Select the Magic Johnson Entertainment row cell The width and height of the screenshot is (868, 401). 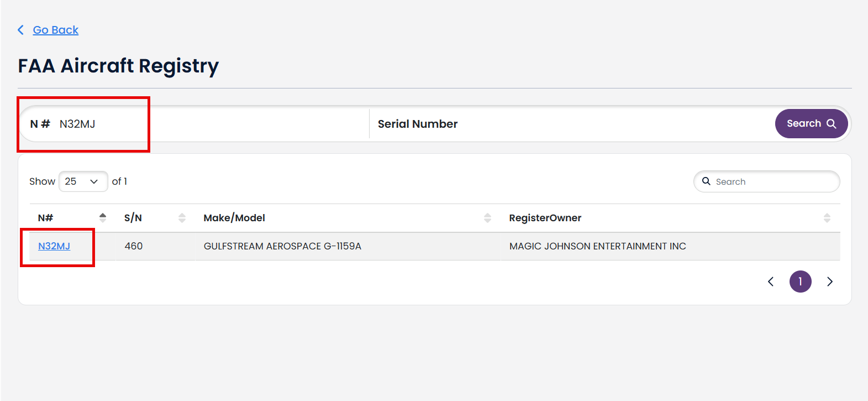pos(598,246)
